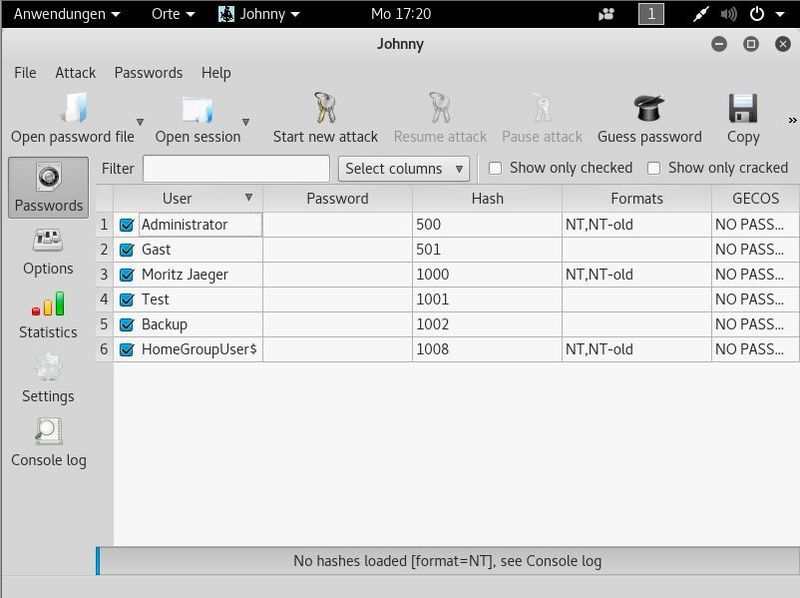Open the File menu
This screenshot has width=800, height=598.
[x=25, y=73]
